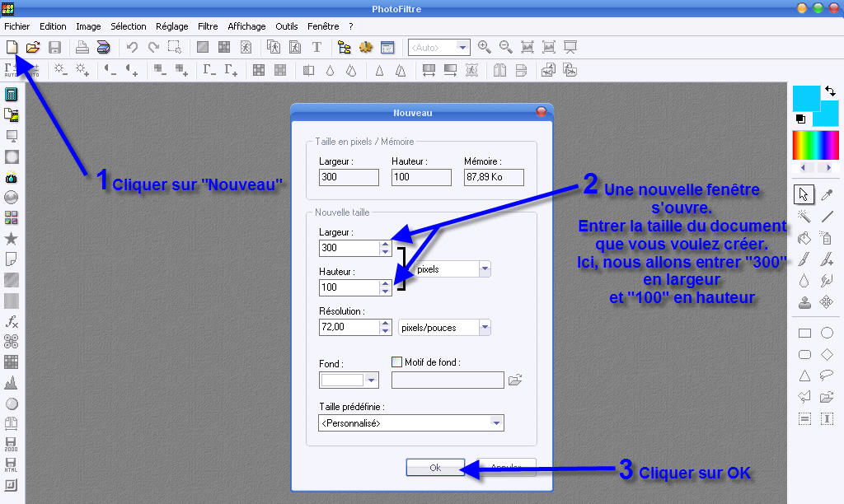The width and height of the screenshot is (844, 504).
Task: Click the Print icon in toolbar
Action: [82, 48]
